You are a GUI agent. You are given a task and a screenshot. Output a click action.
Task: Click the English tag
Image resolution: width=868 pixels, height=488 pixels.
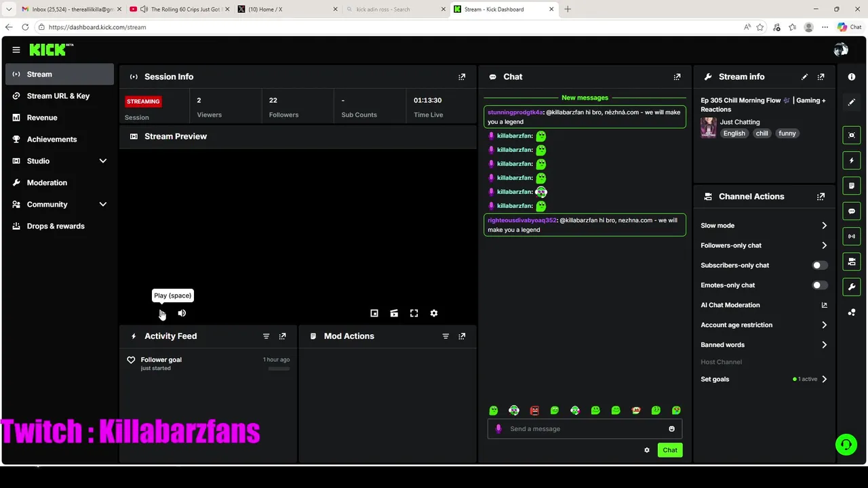pos(734,134)
